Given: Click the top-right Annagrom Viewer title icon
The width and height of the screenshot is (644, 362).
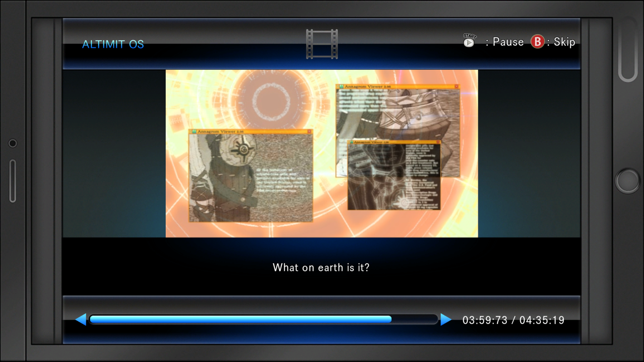Looking at the screenshot, I should pos(341,86).
